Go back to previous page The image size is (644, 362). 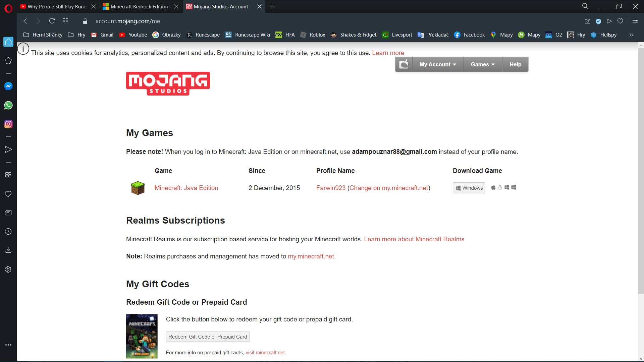[25, 21]
